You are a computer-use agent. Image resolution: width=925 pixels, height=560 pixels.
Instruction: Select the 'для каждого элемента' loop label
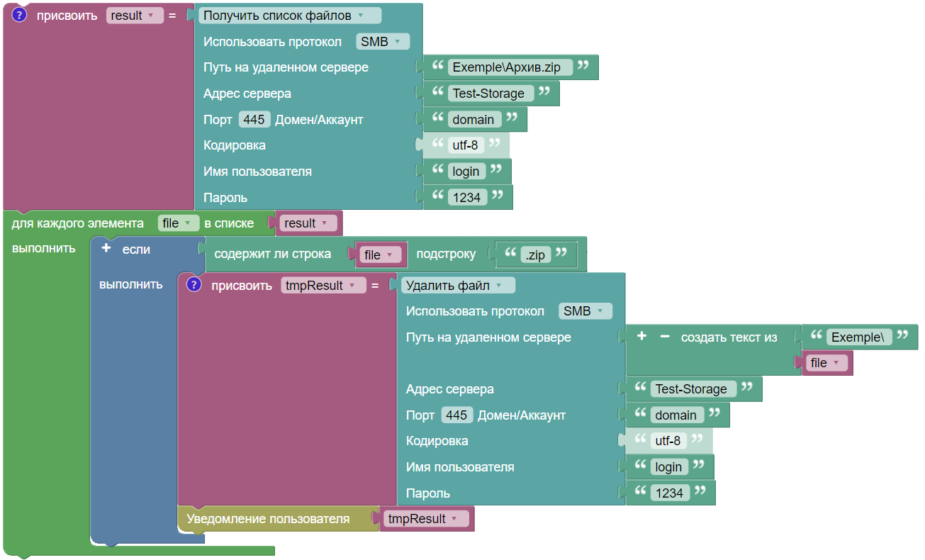78,223
